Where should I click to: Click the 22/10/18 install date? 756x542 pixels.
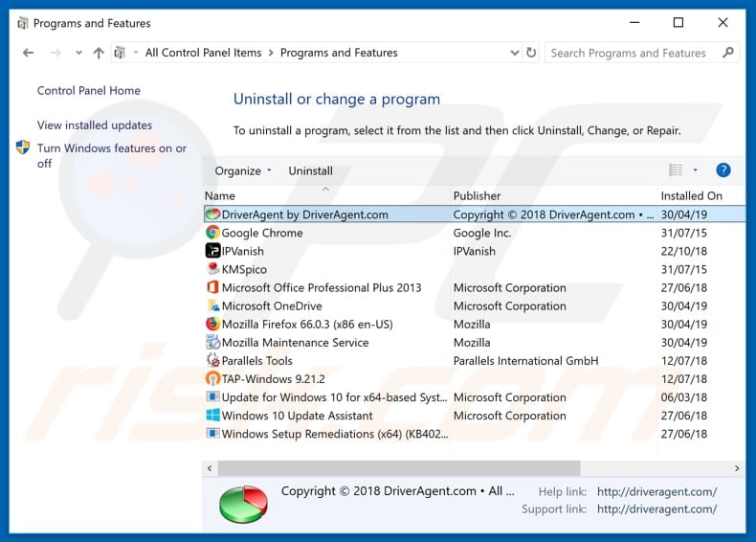(x=683, y=251)
